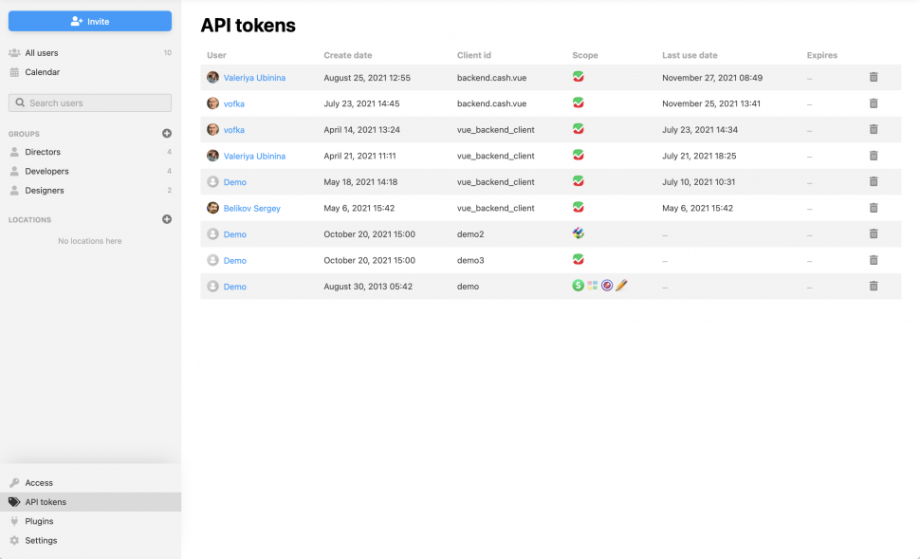The image size is (920, 559).
Task: Focus the Search users field
Action: [90, 103]
